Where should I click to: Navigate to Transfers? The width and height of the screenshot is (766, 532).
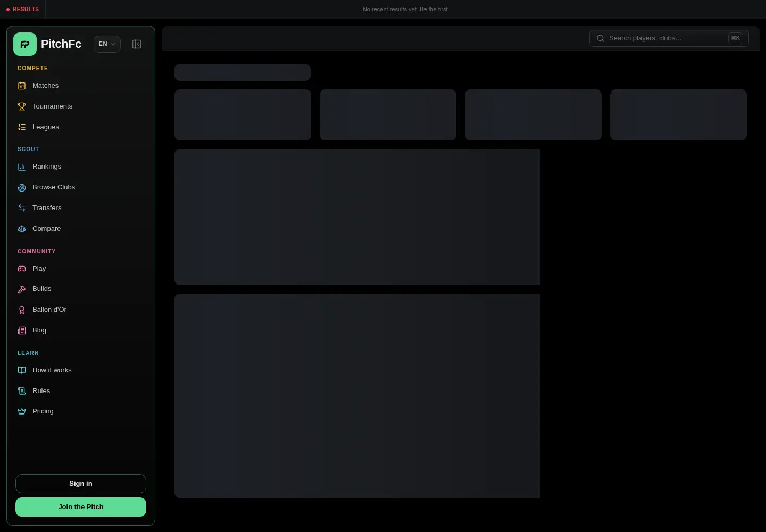(81, 208)
